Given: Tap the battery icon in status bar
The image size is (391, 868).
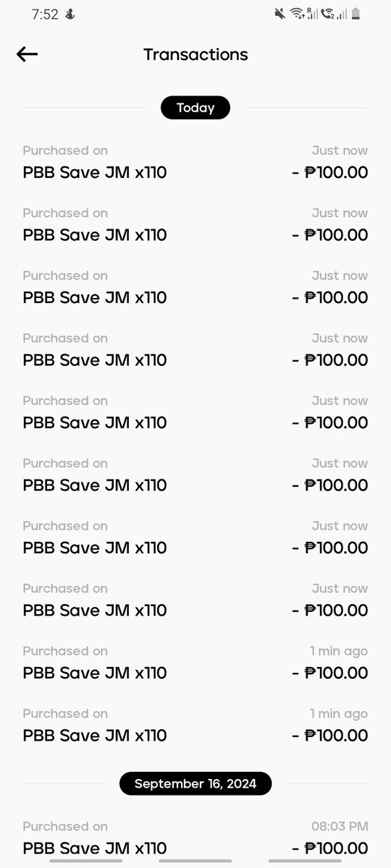Looking at the screenshot, I should pos(356,14).
